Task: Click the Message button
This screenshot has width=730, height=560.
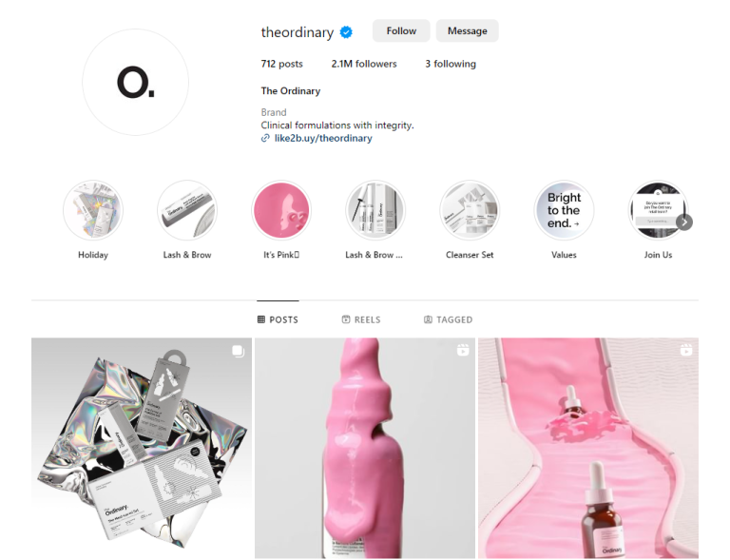Action: coord(468,31)
